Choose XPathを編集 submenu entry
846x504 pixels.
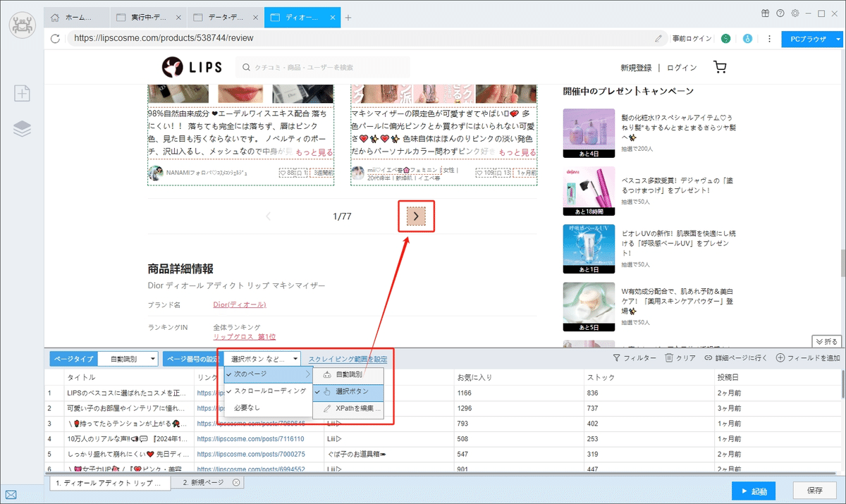click(348, 408)
